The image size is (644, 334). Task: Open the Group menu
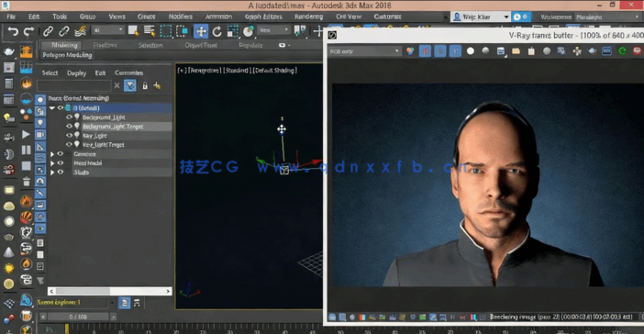[87, 17]
